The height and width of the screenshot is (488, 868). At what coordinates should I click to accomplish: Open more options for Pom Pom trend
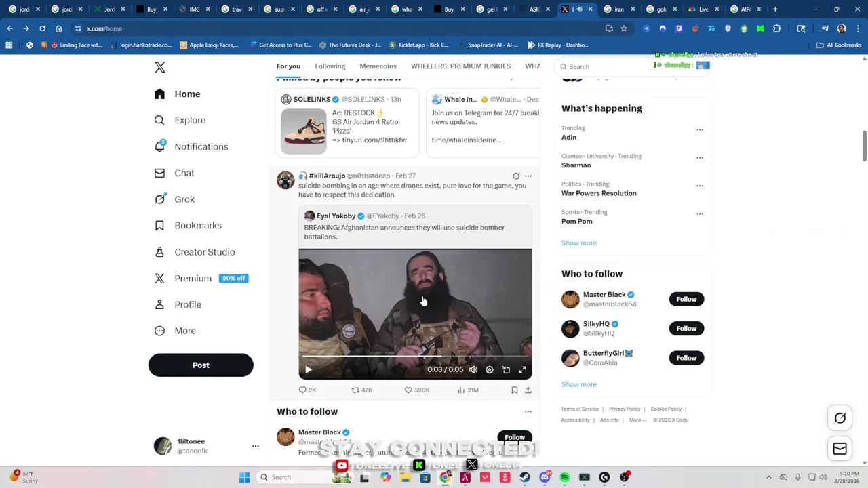click(x=700, y=213)
